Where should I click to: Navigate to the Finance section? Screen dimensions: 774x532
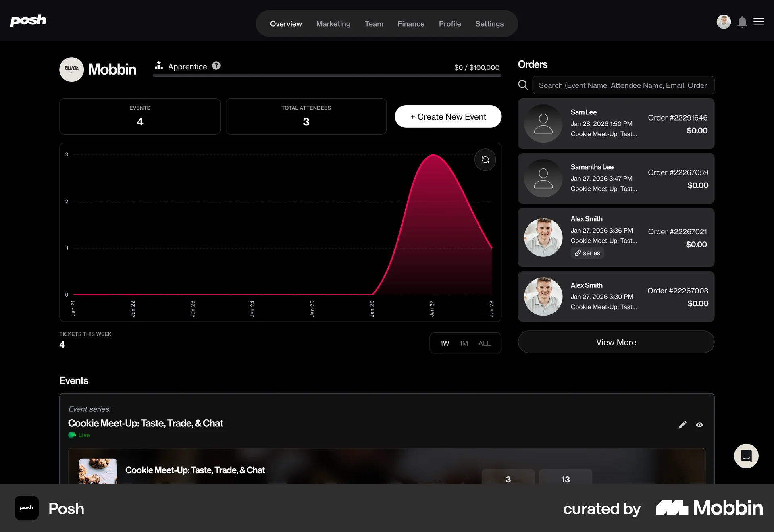pyautogui.click(x=411, y=24)
